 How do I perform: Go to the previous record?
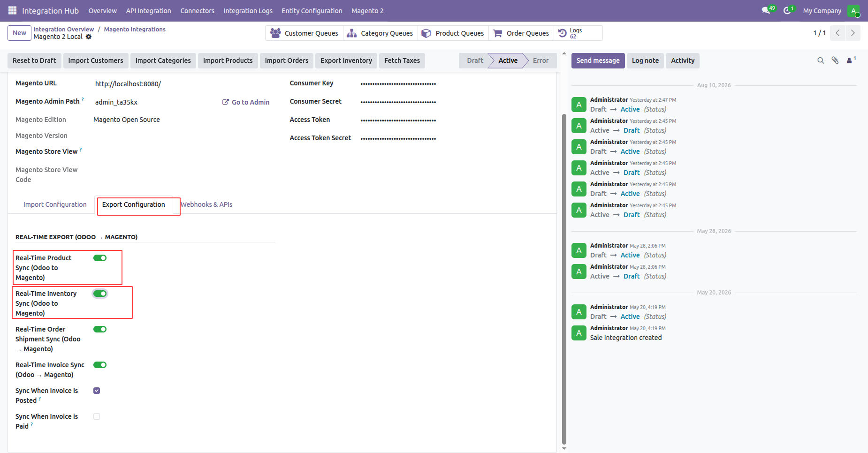838,33
